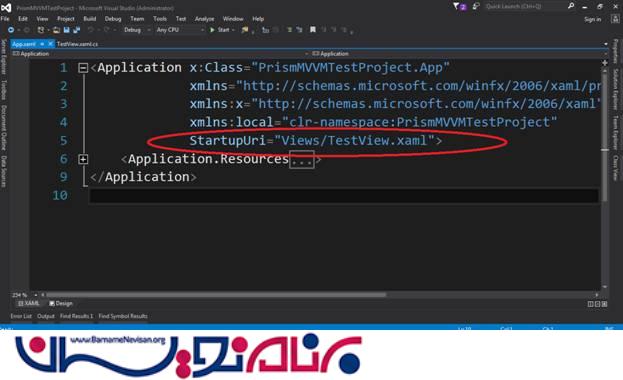623x380 pixels.
Task: Click the Sign in link
Action: (592, 19)
